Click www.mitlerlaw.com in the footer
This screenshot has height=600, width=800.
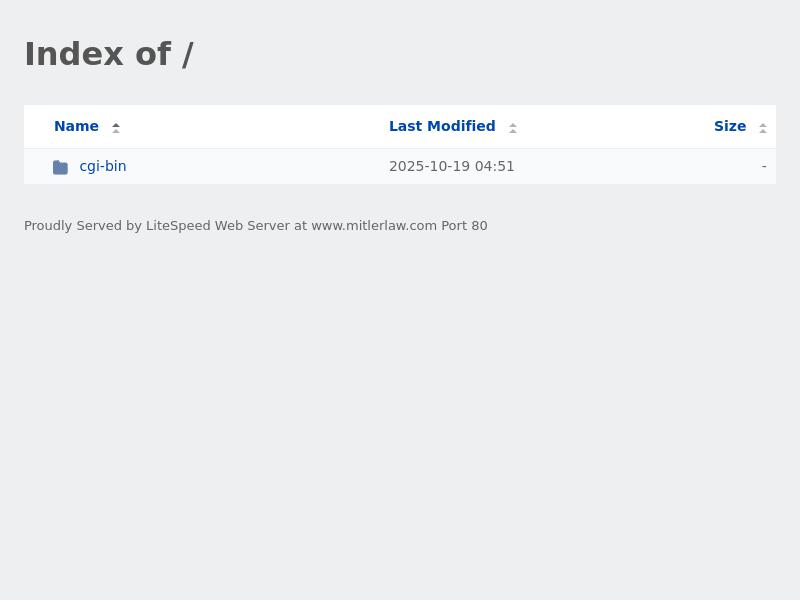(x=374, y=226)
